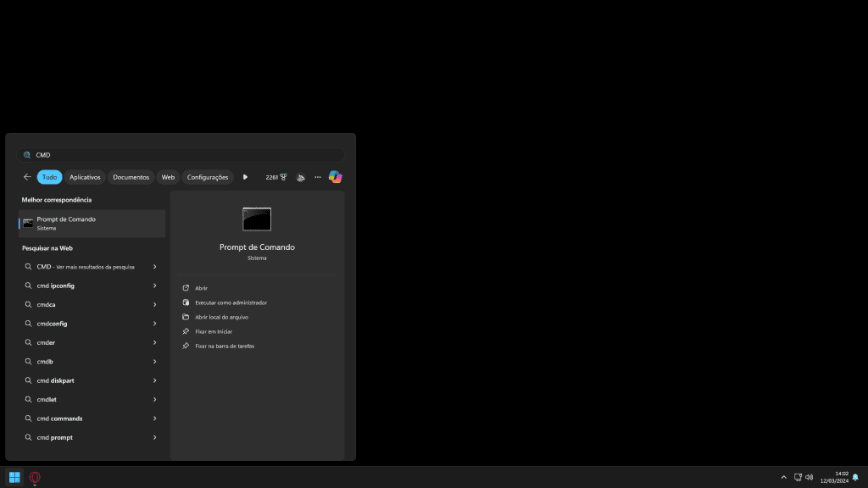
Task: Show hidden system tray icons
Action: [x=784, y=477]
